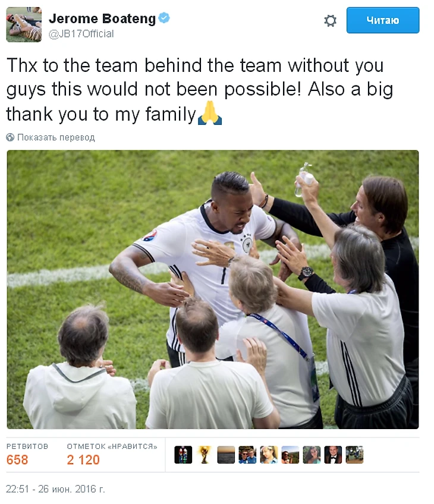The width and height of the screenshot is (434, 504).
Task: Open the attached celebration photo
Action: 213,289
